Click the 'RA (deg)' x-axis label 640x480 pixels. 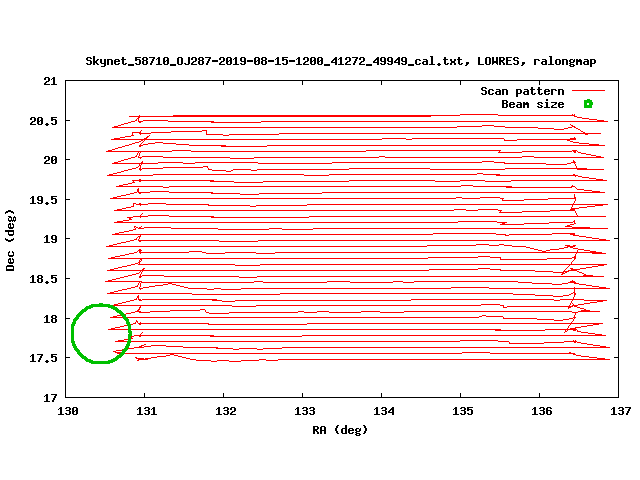click(x=340, y=430)
